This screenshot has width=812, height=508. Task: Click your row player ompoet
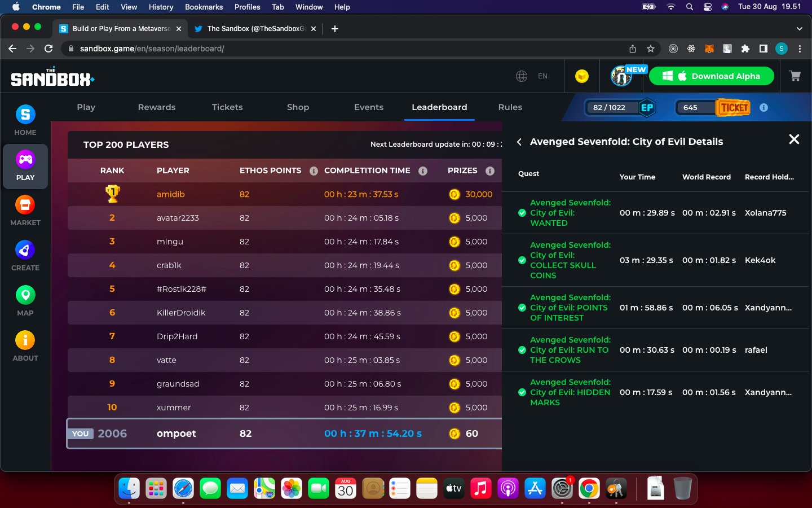coord(176,433)
